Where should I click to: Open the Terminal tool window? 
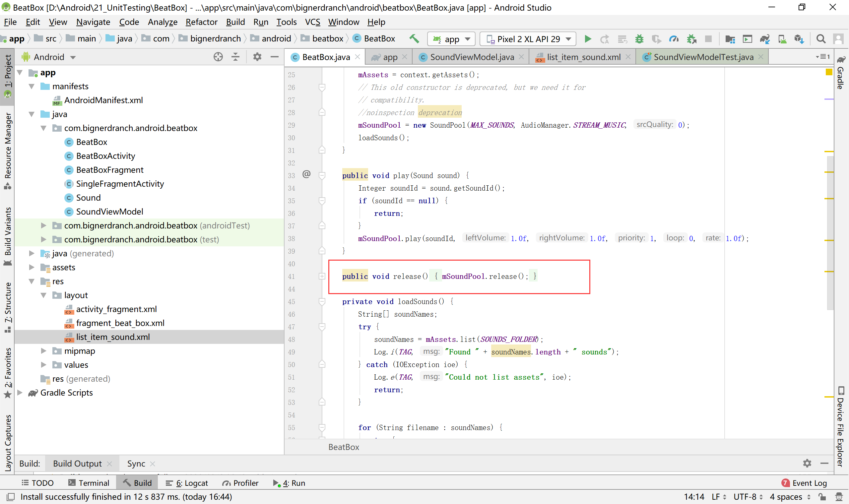pyautogui.click(x=89, y=482)
